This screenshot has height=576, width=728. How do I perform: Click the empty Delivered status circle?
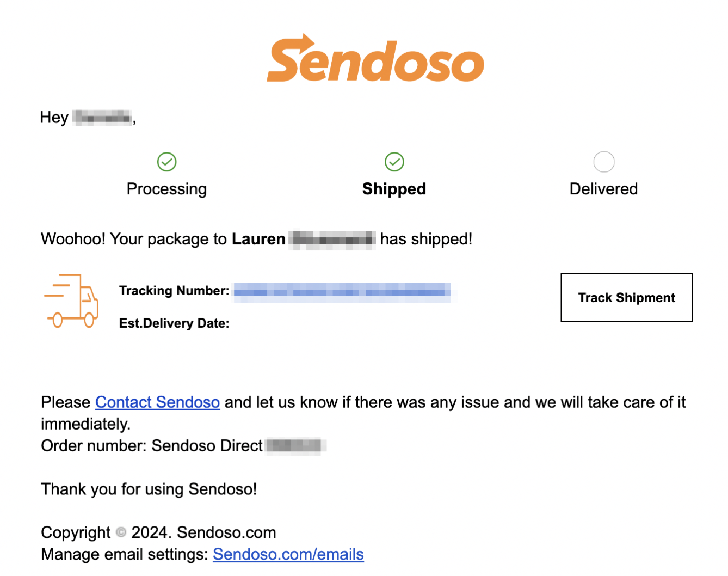pyautogui.click(x=603, y=162)
